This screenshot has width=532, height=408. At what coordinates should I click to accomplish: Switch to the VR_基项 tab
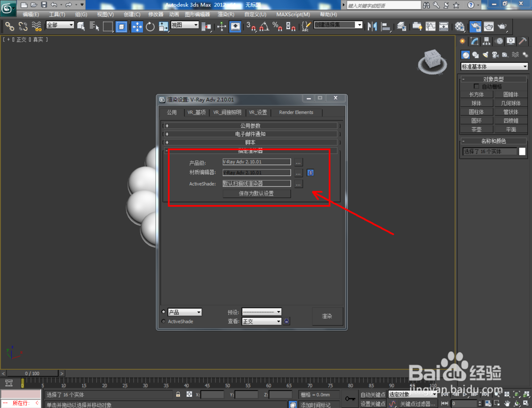coord(196,112)
